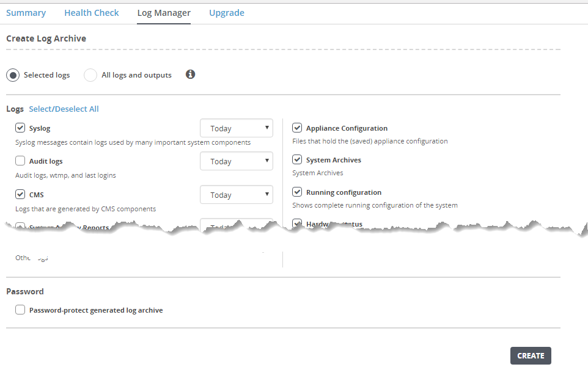Click the Create Log Archive heading
Screen dimensions: 588x378
(46, 38)
